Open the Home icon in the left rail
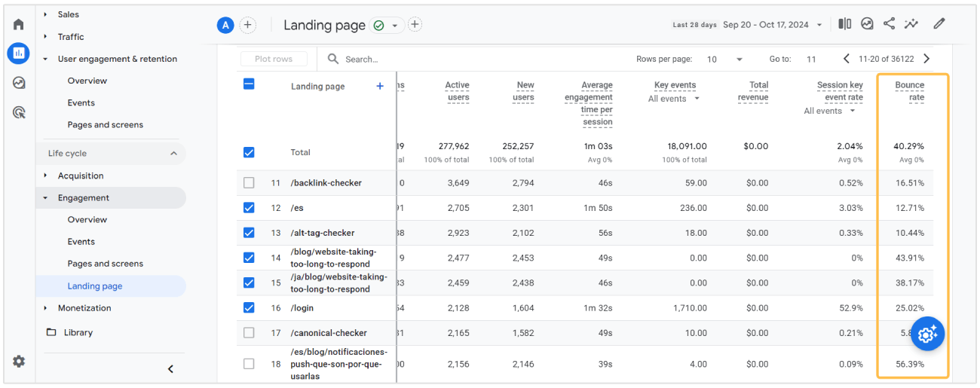Screen dimensions: 980x388 point(19,24)
